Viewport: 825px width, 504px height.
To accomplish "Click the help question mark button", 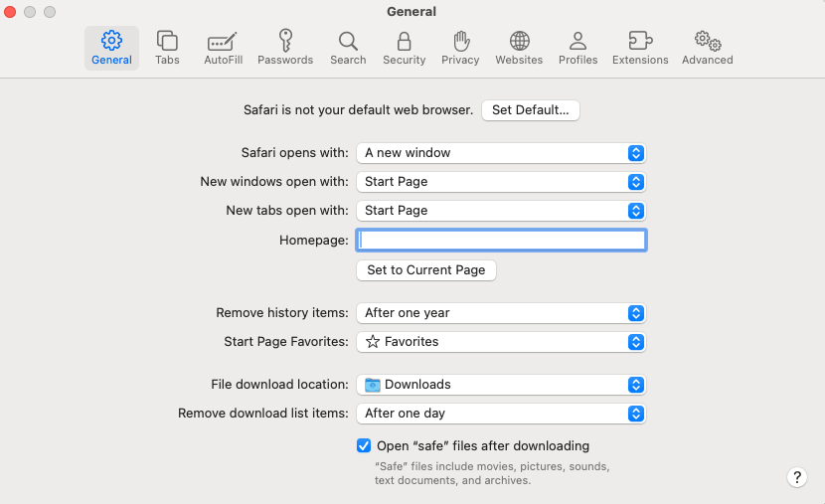I will pos(797,477).
